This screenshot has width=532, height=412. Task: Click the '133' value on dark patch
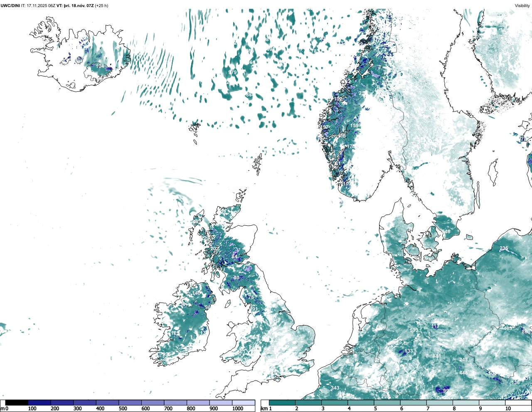[x=409, y=351]
